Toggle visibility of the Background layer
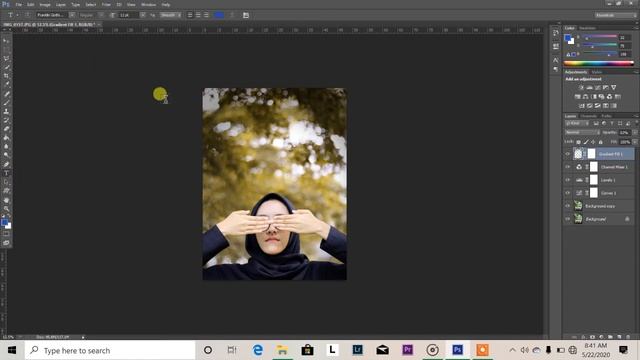The image size is (640, 360). click(567, 219)
